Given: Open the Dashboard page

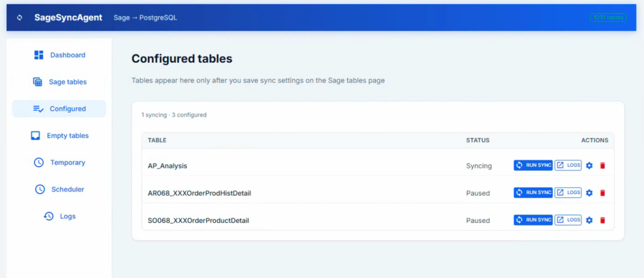Looking at the screenshot, I should click(59, 55).
